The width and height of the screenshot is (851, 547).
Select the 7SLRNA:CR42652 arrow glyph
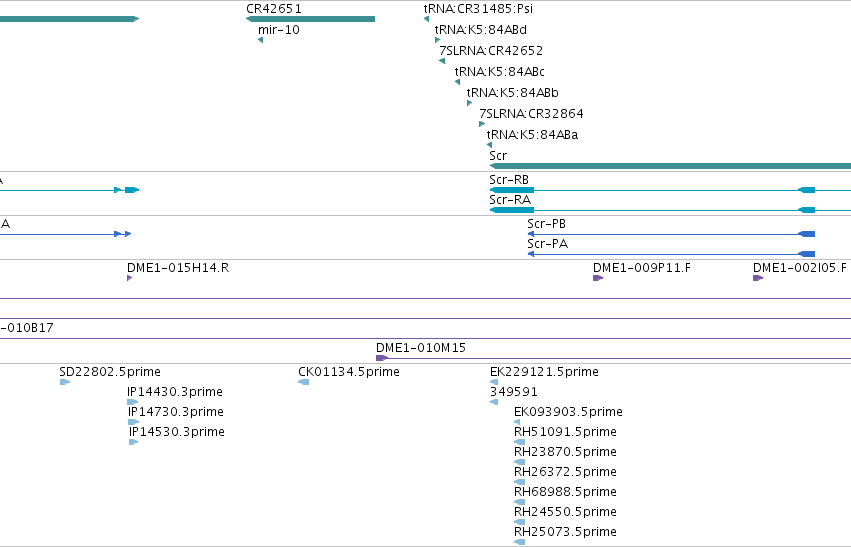pyautogui.click(x=442, y=61)
